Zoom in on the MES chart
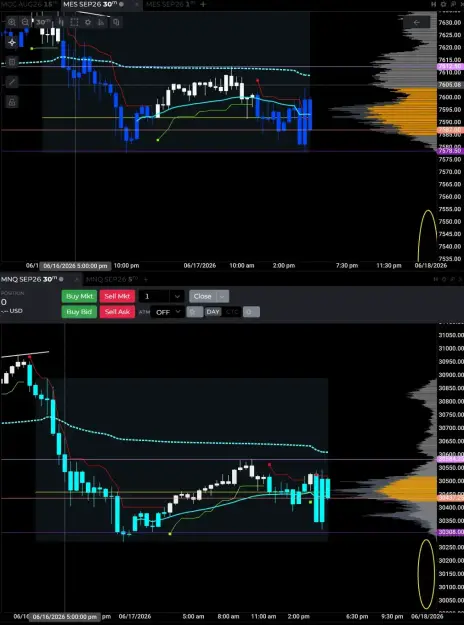This screenshot has height=625, width=464. tap(12, 22)
